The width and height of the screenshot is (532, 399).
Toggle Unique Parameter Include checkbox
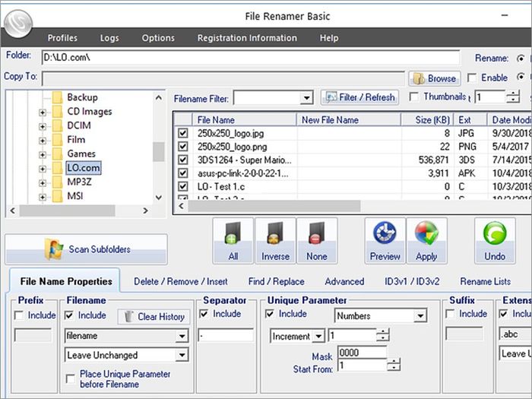coord(270,314)
